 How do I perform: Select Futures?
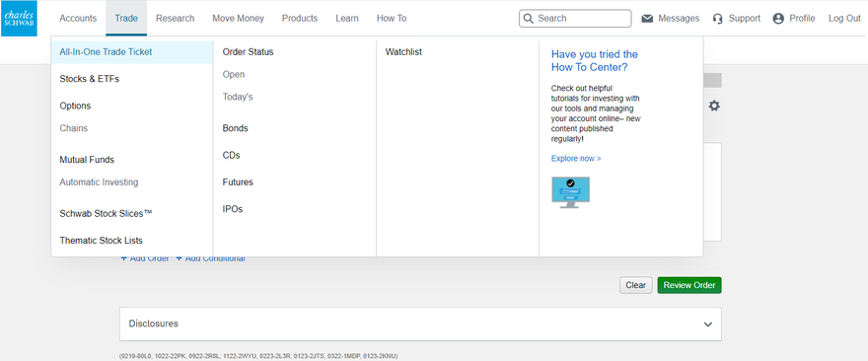[x=238, y=181]
